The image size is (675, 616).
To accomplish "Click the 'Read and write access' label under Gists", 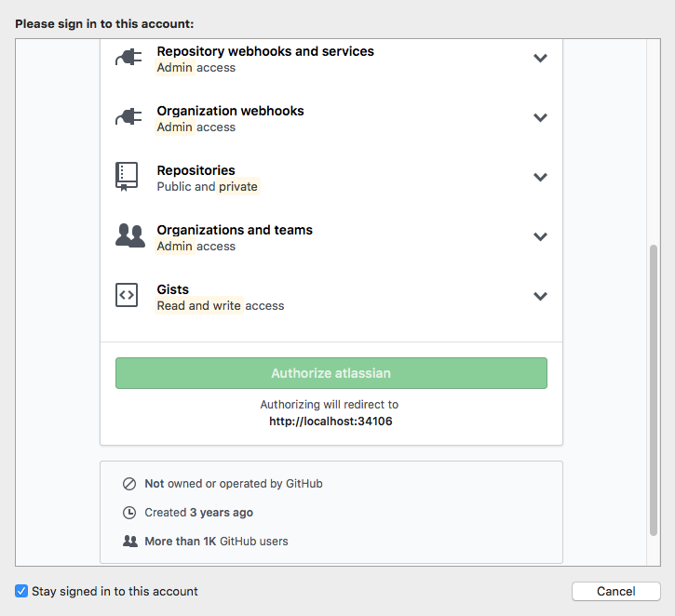I will tap(221, 305).
